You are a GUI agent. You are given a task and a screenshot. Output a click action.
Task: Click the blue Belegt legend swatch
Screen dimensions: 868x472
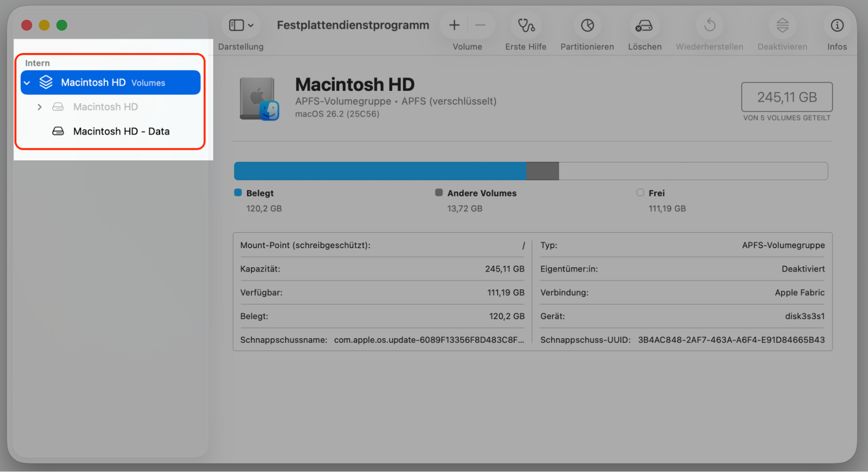[x=238, y=193]
